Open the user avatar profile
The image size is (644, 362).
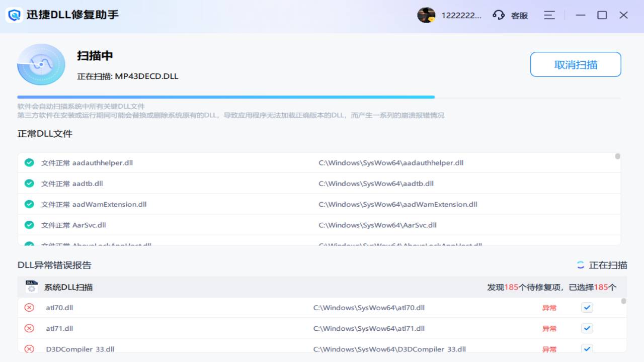tap(426, 15)
